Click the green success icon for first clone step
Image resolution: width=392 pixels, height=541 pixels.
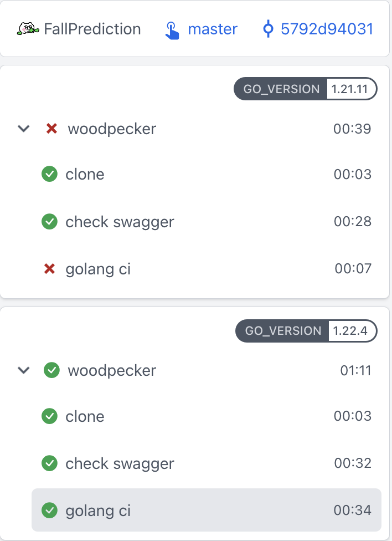[50, 175]
